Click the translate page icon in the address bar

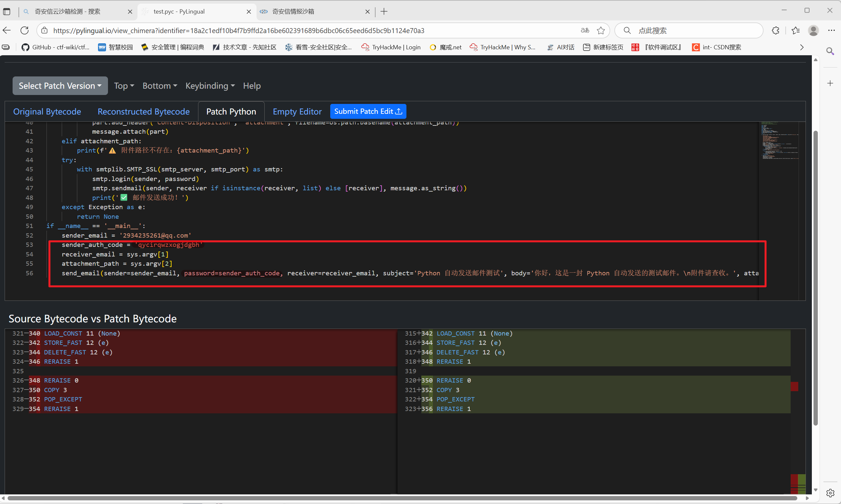pyautogui.click(x=585, y=30)
